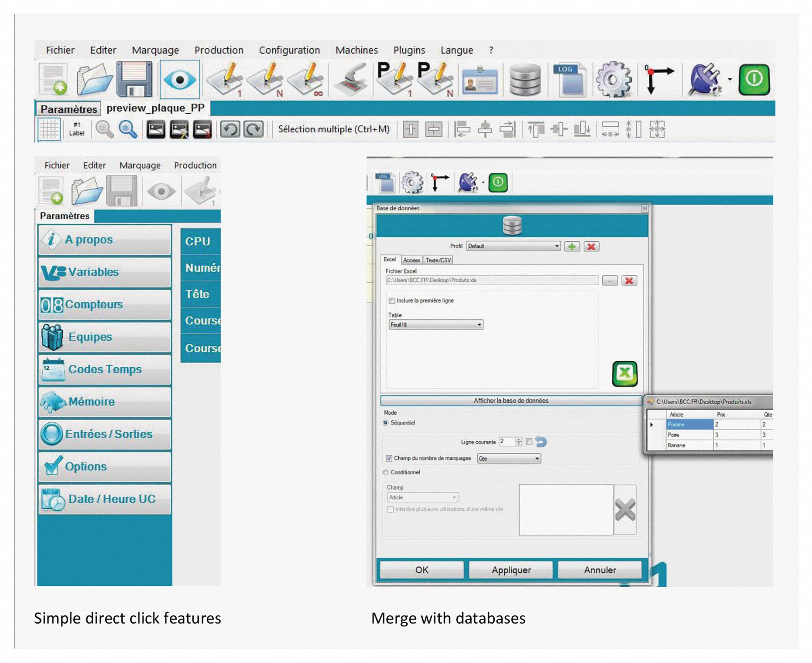This screenshot has width=812, height=663.
Task: Click the undo arrow icon in the editing toolbar
Action: pos(230,130)
